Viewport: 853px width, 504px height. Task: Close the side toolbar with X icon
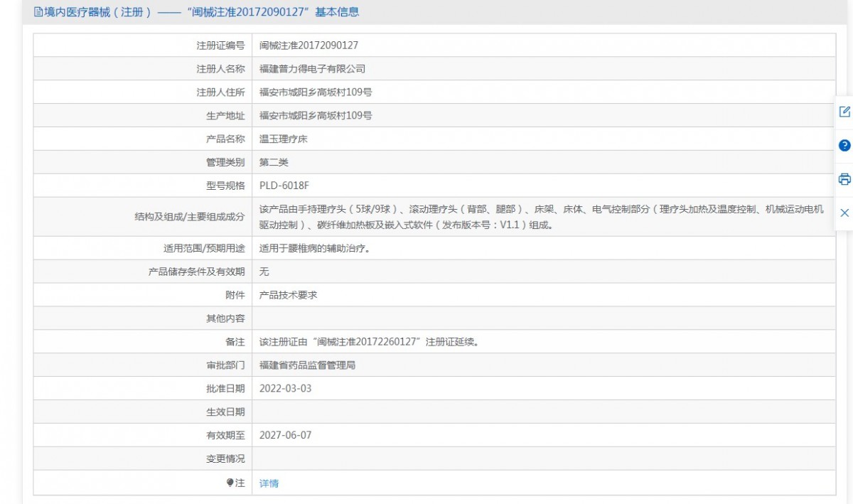[844, 213]
